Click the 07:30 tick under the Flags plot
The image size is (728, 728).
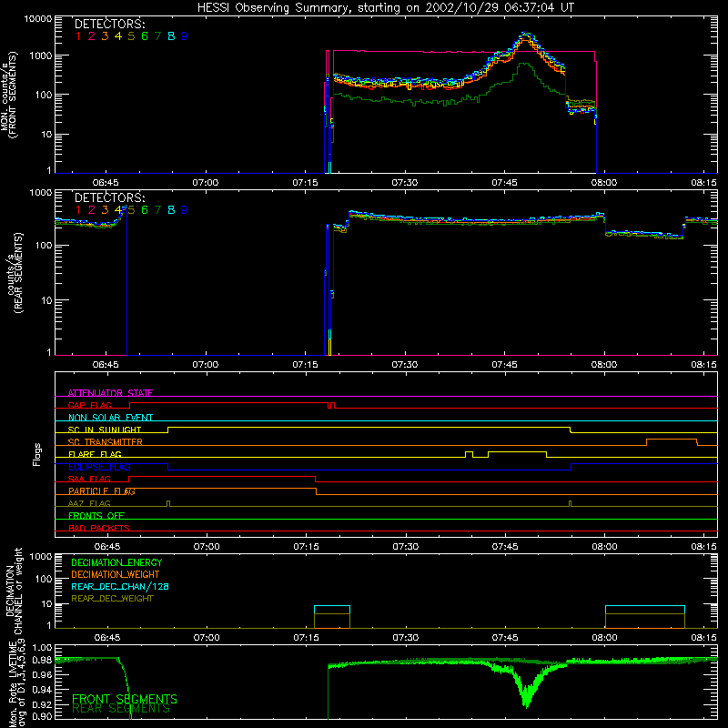pyautogui.click(x=405, y=547)
